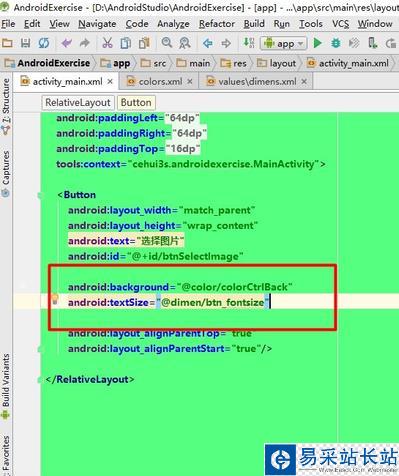Click the Synchronize refresh icon

44,43
